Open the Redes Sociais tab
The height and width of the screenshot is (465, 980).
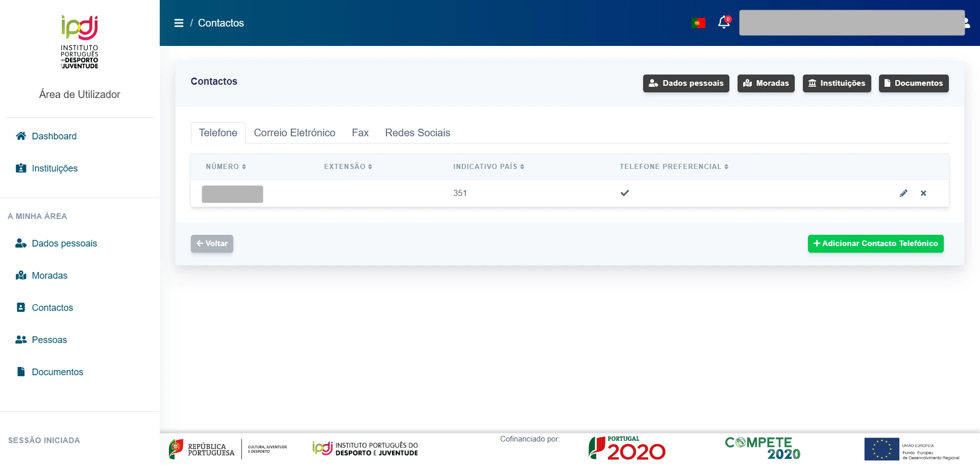click(418, 133)
